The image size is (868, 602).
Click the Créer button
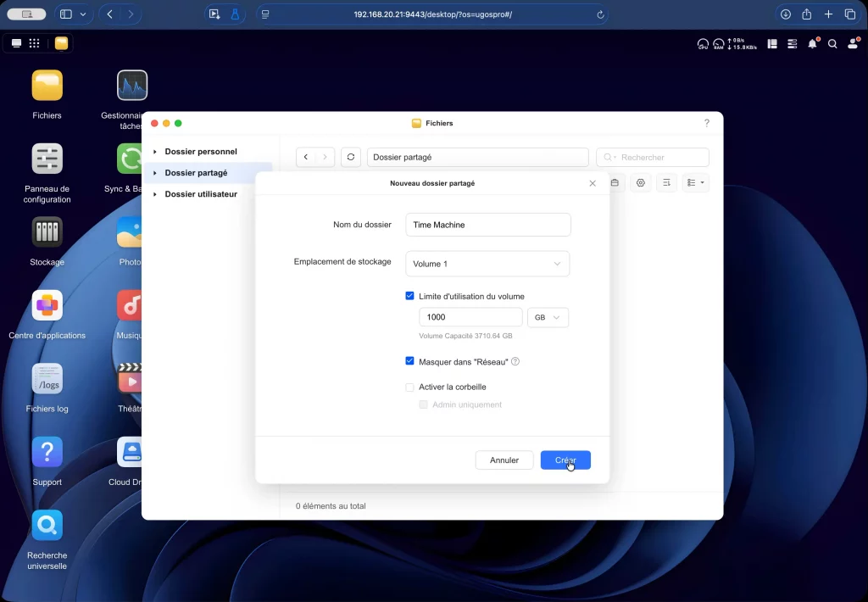(565, 460)
